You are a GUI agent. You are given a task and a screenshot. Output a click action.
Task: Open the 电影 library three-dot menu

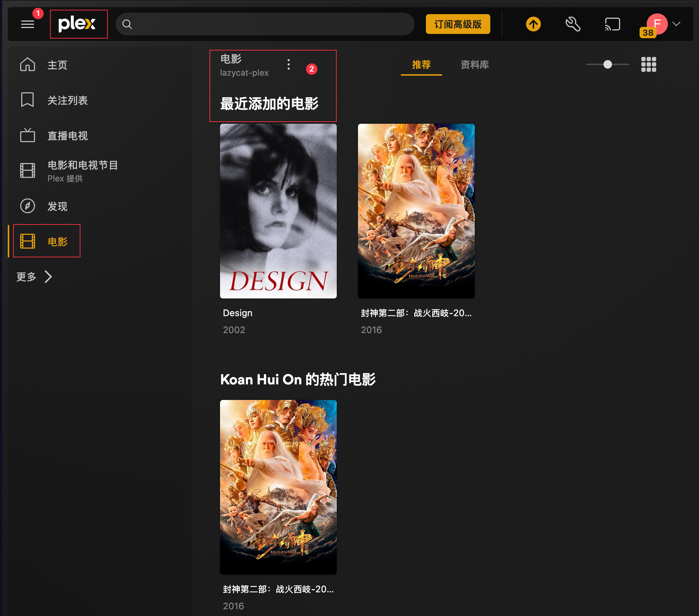(x=289, y=64)
